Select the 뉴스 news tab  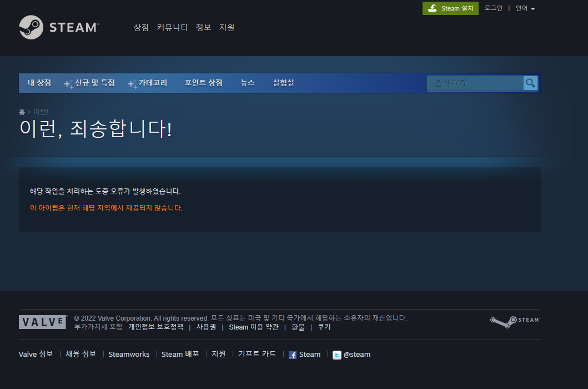(248, 83)
